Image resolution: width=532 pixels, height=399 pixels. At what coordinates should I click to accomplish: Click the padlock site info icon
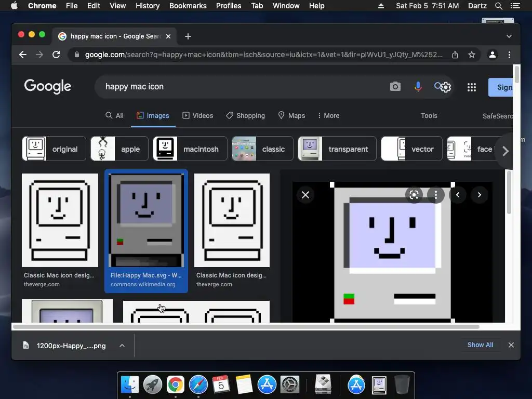point(77,55)
